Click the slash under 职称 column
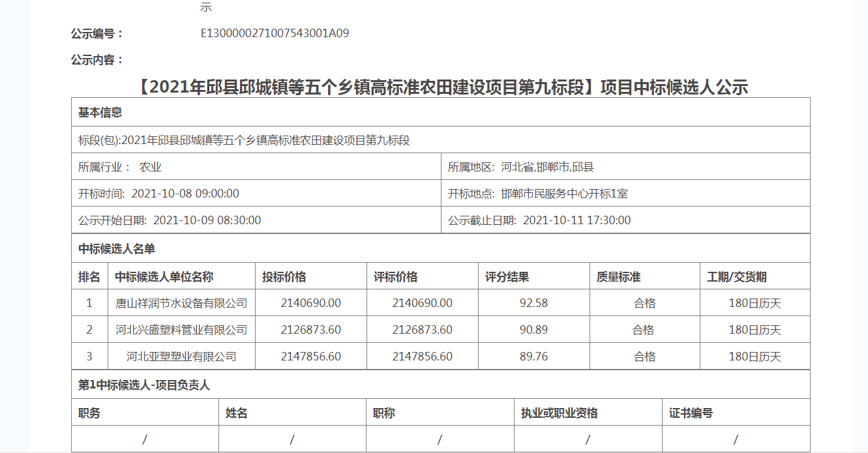Viewport: 868px width, 453px height. (x=440, y=439)
